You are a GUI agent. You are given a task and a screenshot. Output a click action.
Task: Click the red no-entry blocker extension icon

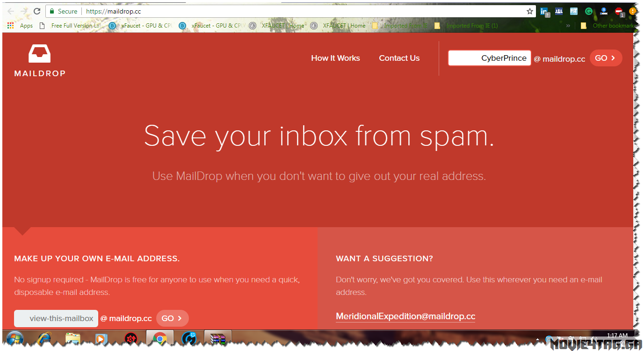click(619, 11)
